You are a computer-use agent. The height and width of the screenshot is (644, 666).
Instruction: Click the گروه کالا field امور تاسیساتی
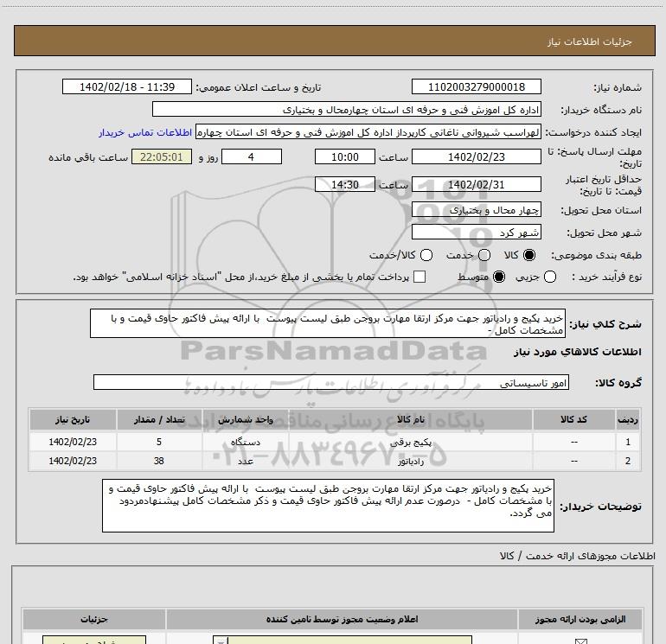[331, 382]
